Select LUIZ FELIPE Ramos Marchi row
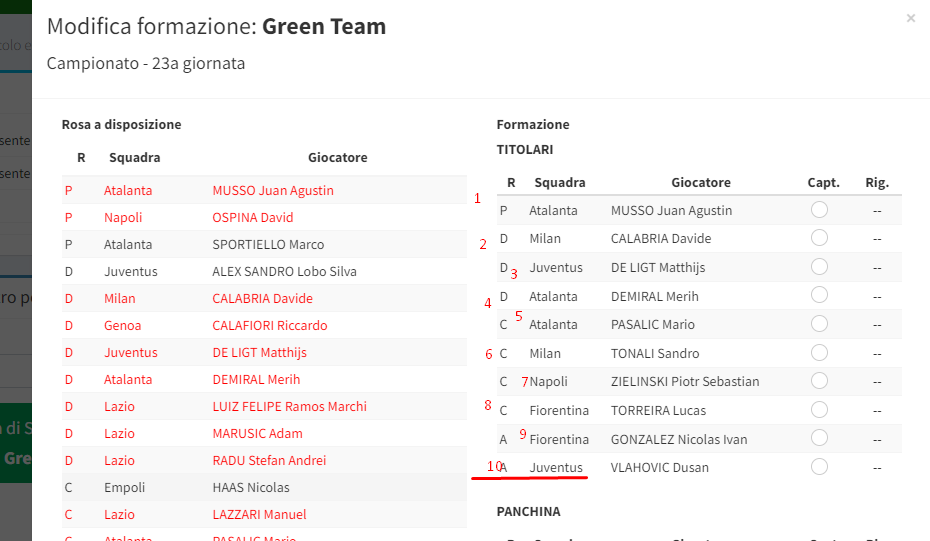Image resolution: width=930 pixels, height=541 pixels. point(289,406)
